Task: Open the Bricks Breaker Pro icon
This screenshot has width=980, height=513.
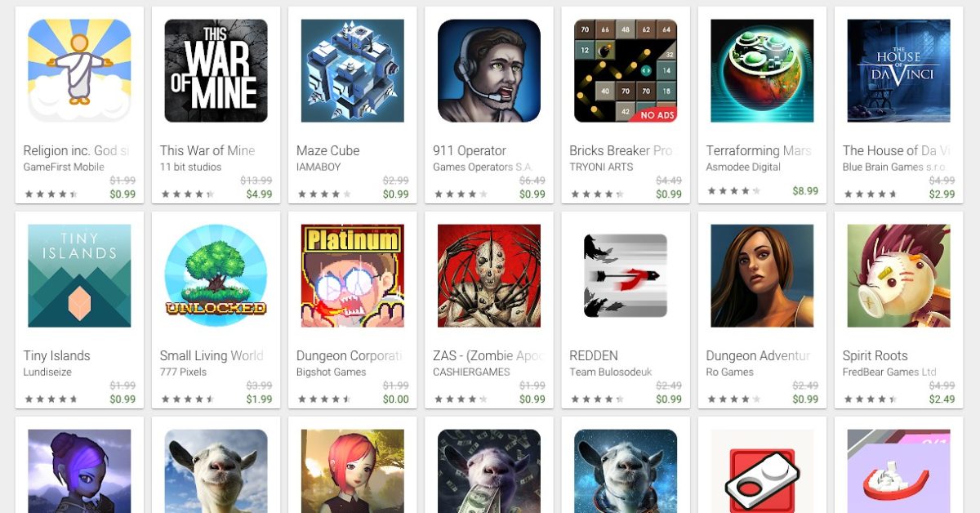Action: pos(626,71)
